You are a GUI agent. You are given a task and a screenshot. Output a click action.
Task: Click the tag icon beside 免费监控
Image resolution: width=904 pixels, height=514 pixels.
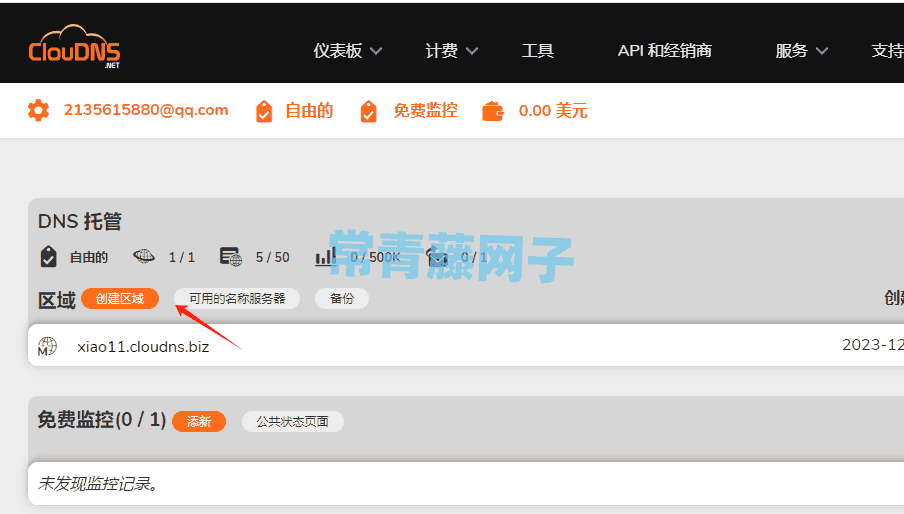pyautogui.click(x=368, y=111)
